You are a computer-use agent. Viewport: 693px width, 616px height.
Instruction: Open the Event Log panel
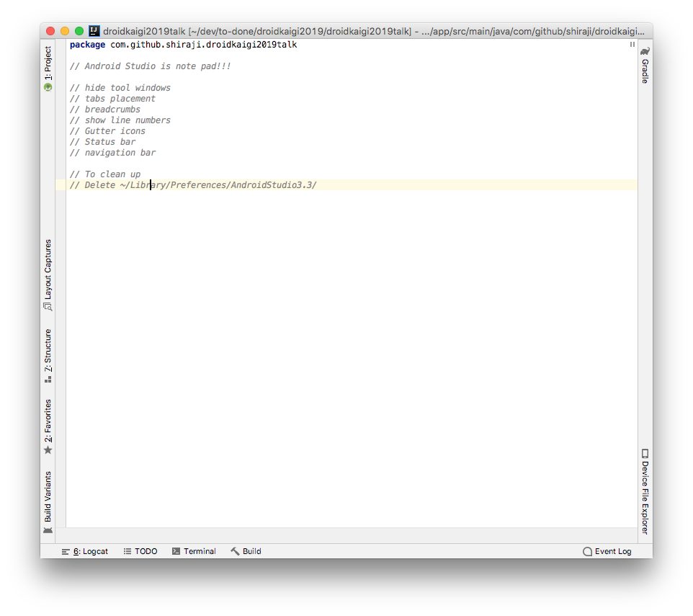click(607, 551)
